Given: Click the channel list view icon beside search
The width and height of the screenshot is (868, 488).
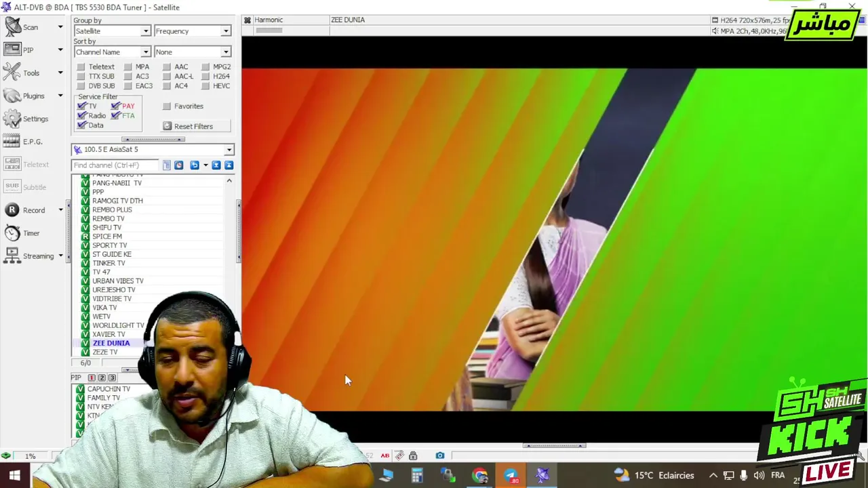Looking at the screenshot, I should (167, 165).
